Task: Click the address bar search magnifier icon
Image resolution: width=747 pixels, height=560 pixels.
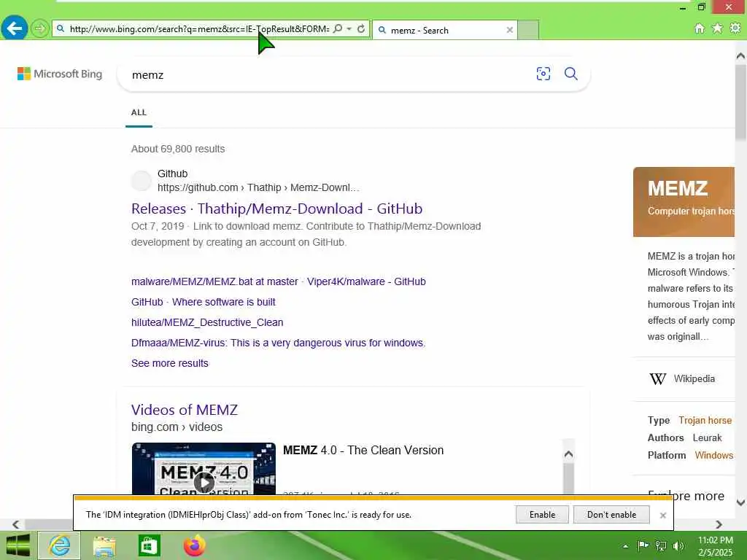Action: (338, 28)
